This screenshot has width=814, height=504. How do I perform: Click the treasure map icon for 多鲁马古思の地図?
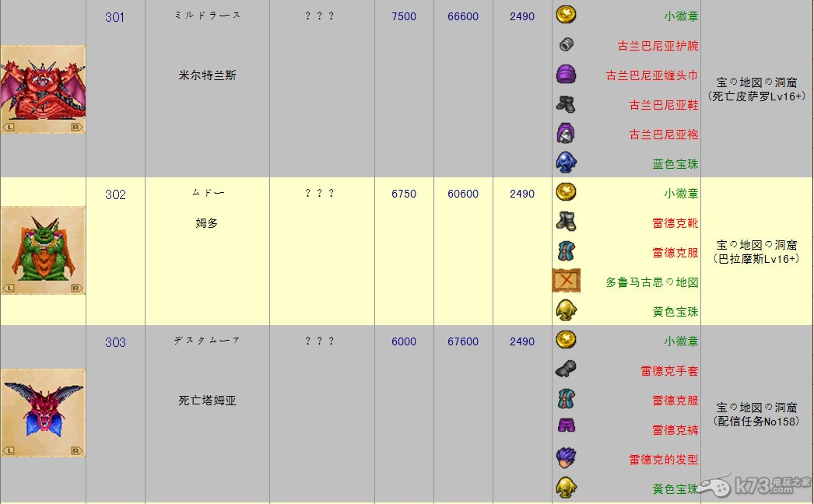[566, 281]
